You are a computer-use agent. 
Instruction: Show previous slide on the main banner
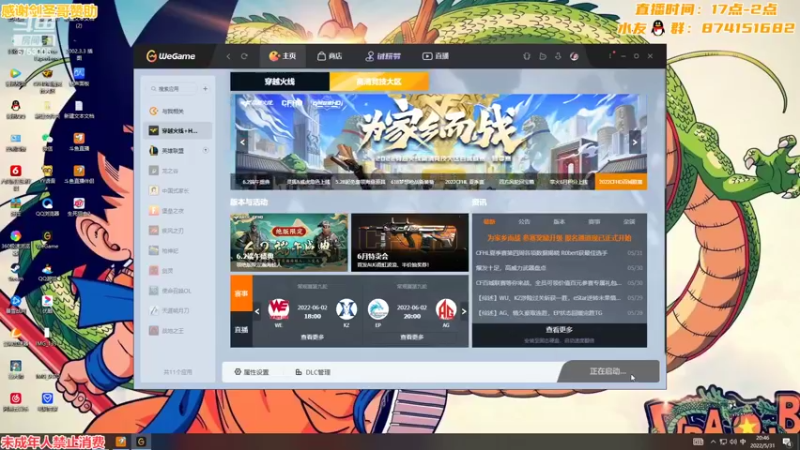point(242,142)
